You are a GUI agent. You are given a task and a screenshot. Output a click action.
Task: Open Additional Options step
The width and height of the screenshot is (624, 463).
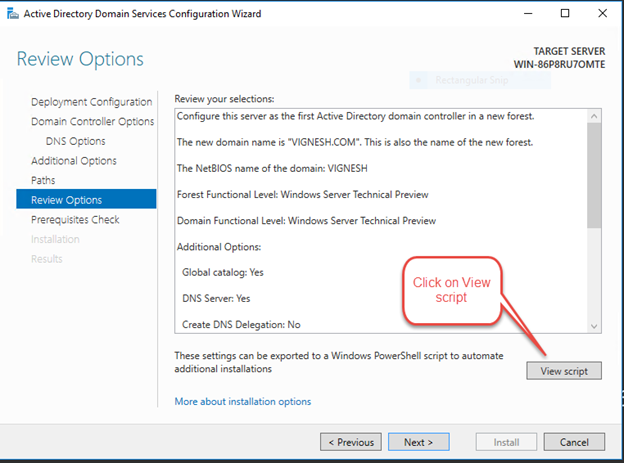[x=75, y=160]
